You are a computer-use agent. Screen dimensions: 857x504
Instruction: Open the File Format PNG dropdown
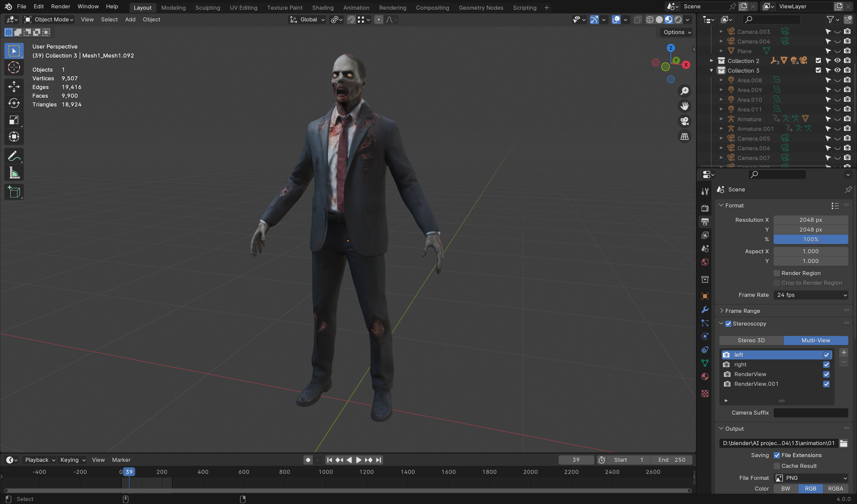click(811, 478)
